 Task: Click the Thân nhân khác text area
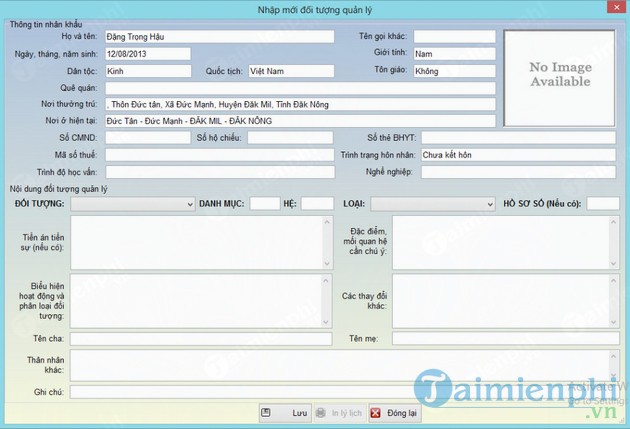345,365
